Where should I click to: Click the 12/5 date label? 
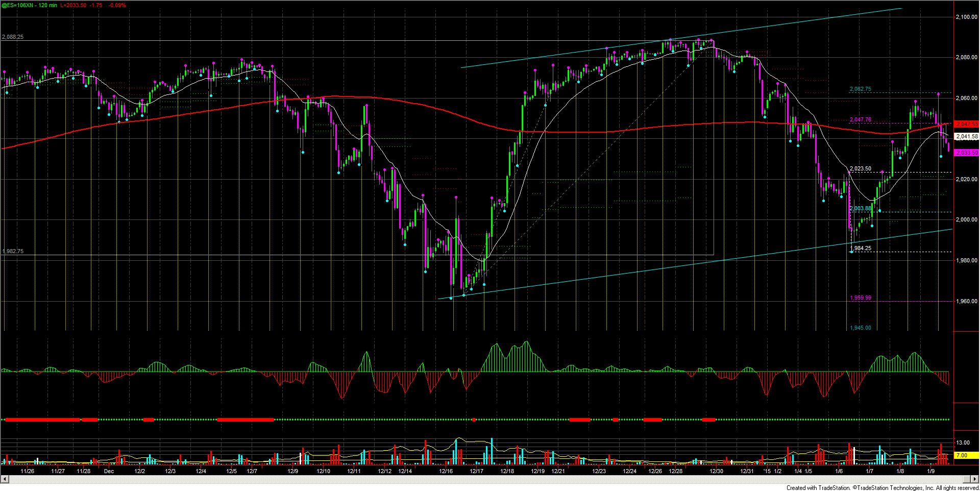(x=231, y=472)
